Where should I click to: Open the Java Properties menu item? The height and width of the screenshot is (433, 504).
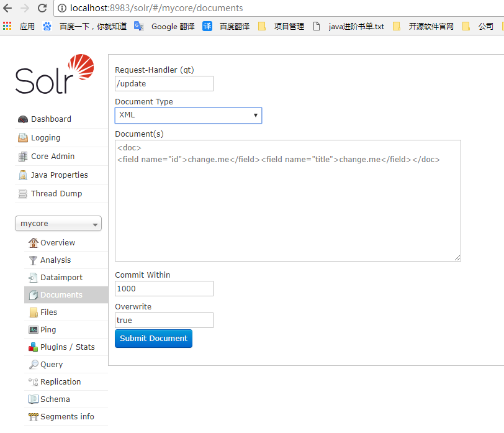point(61,175)
